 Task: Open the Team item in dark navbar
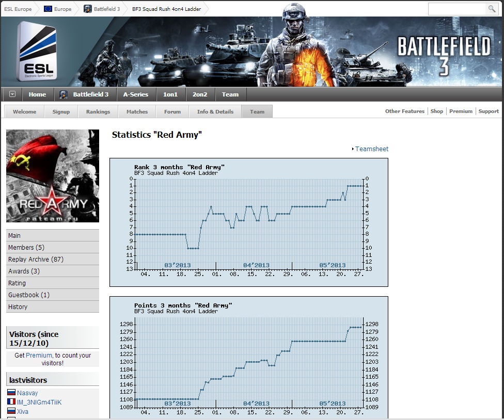tap(230, 94)
